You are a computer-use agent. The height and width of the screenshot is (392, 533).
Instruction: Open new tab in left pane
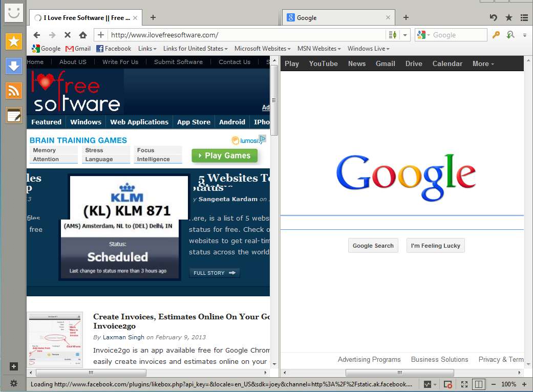(x=153, y=17)
